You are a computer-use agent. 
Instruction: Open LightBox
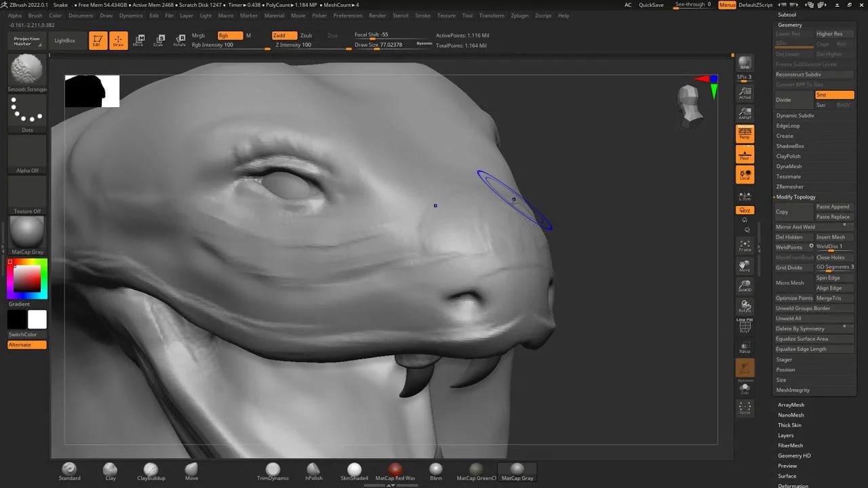point(65,40)
